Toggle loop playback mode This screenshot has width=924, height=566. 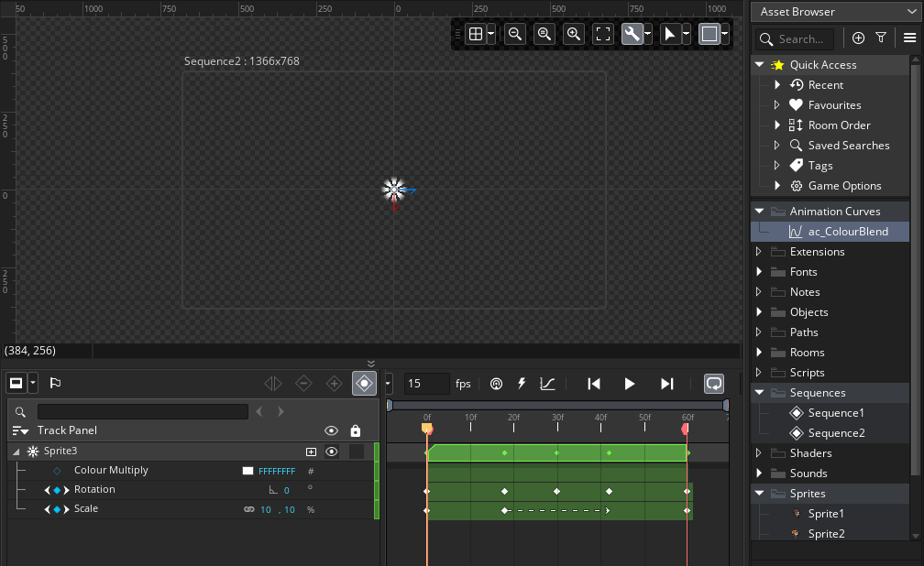coord(713,384)
